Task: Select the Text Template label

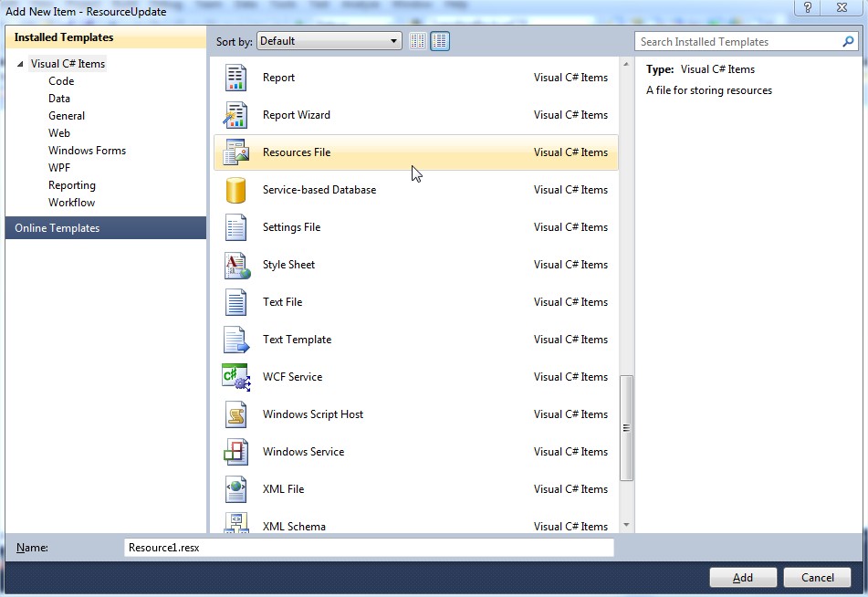Action: coord(297,340)
